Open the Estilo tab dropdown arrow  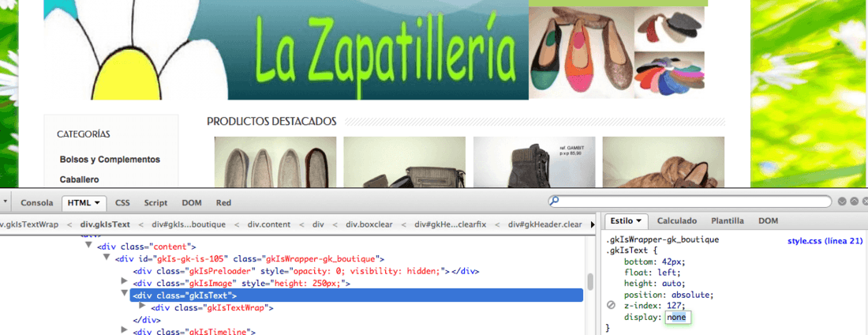coord(638,220)
